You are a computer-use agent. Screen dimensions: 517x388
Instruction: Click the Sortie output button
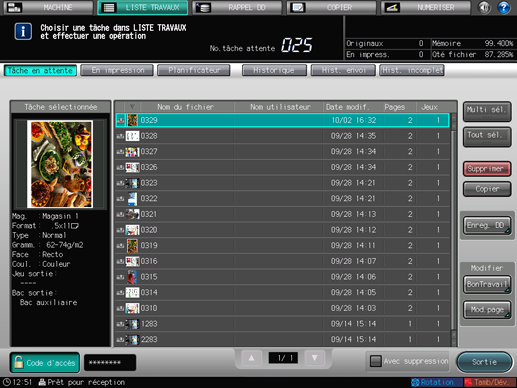[484, 362]
